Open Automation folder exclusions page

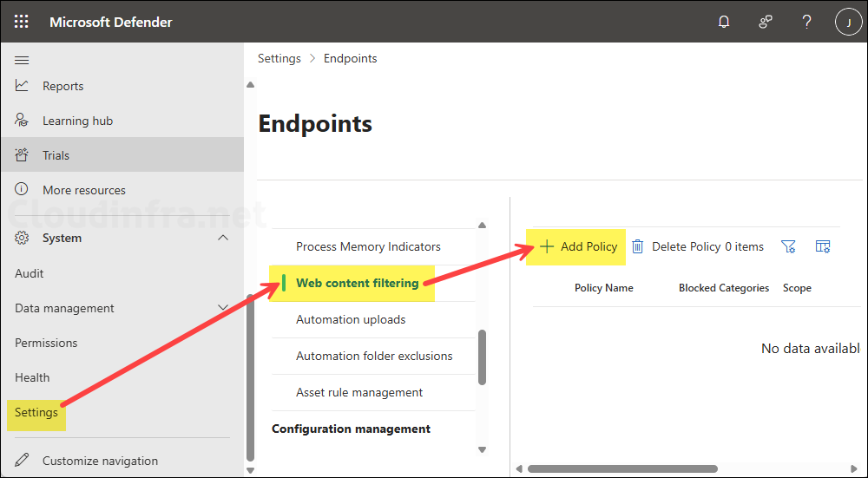pyautogui.click(x=374, y=356)
